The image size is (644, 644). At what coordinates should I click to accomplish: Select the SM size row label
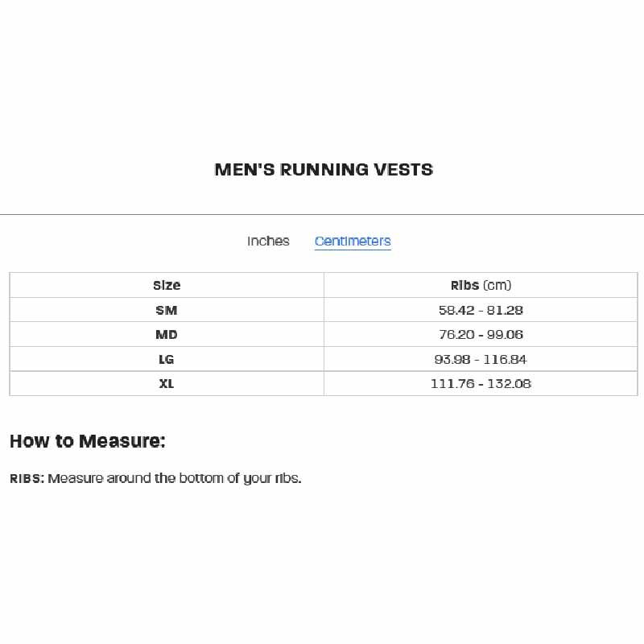tap(167, 310)
